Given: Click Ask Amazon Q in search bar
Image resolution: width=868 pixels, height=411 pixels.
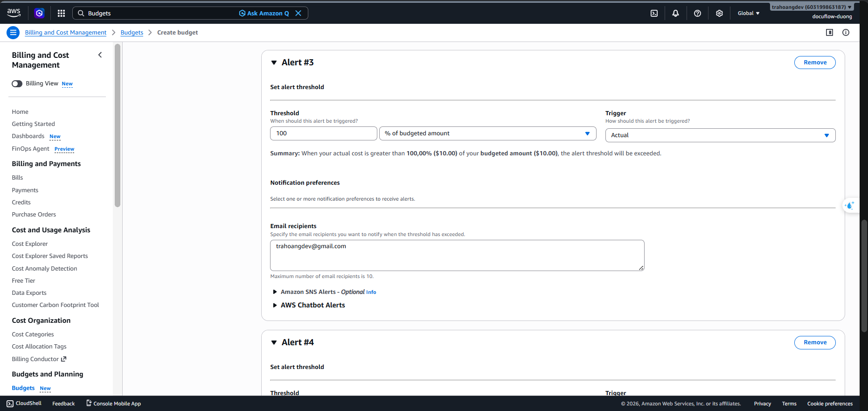Looking at the screenshot, I should (264, 13).
